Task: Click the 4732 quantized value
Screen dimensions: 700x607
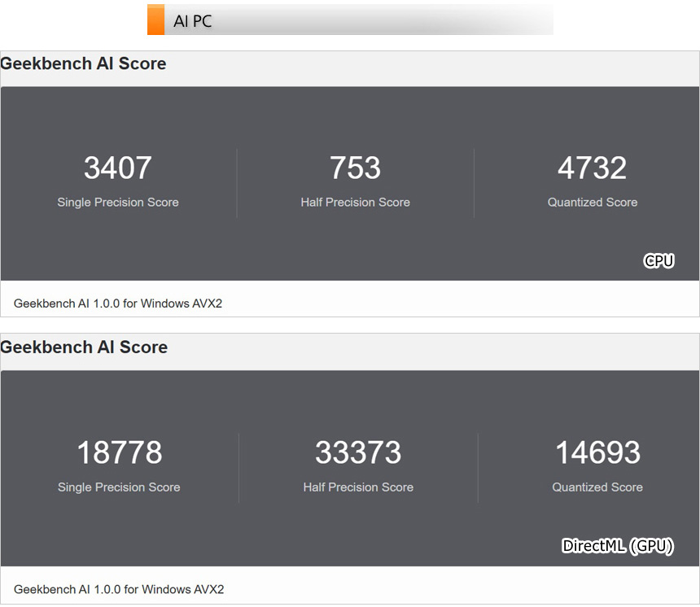Action: click(x=592, y=168)
